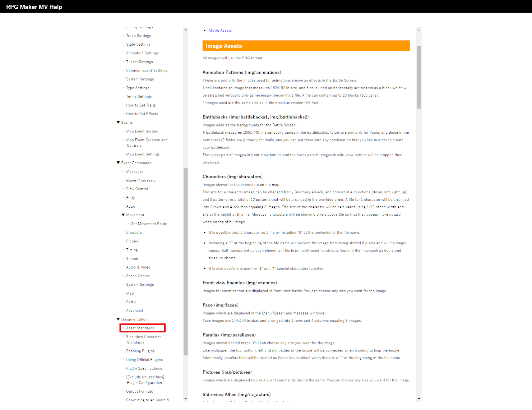
Task: Click sidebar scrollbar down arrow
Action: 186,399
